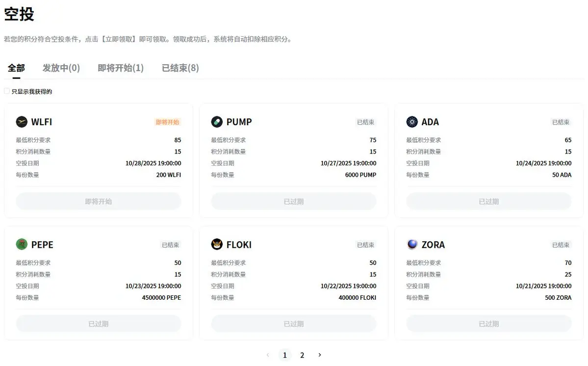Click the 已结束 badge on FLOKI card
The image size is (588, 366).
pos(366,244)
